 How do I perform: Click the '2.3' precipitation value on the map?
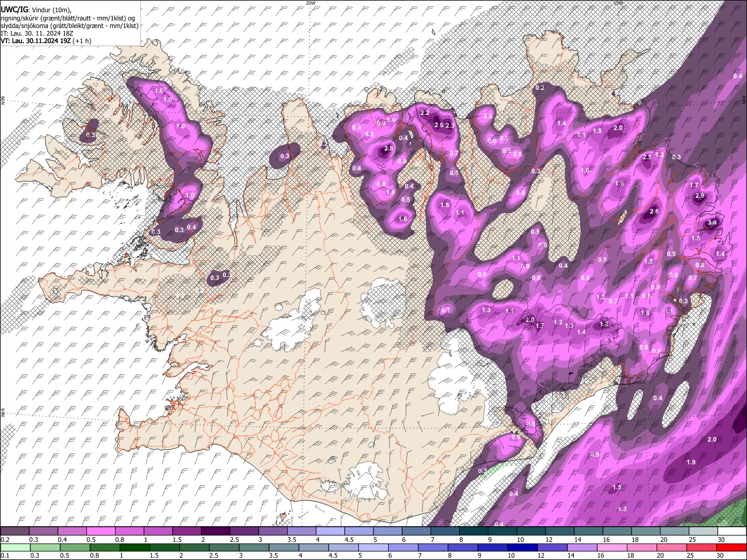coord(449,125)
